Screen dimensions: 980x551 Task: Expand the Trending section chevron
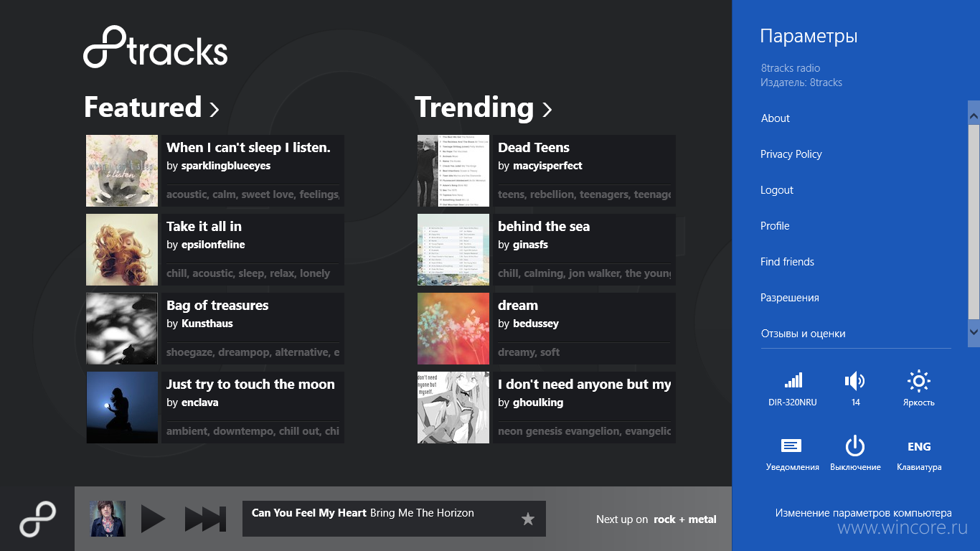point(547,109)
